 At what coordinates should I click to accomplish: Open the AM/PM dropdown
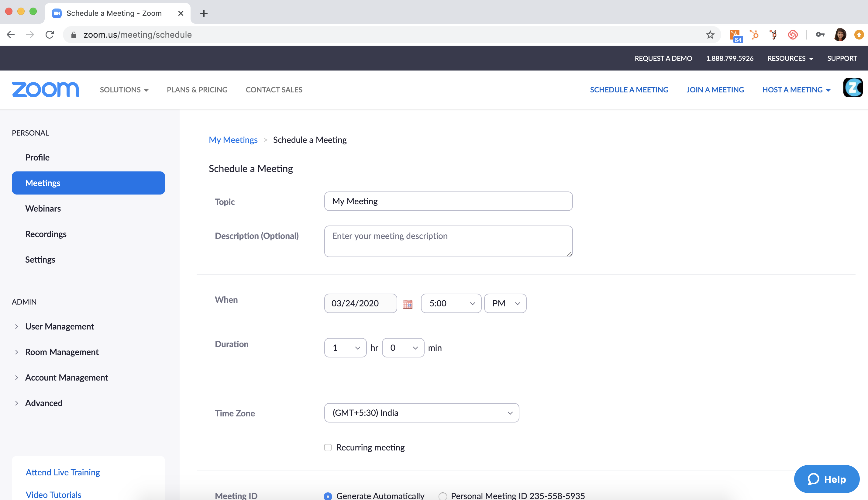point(505,303)
